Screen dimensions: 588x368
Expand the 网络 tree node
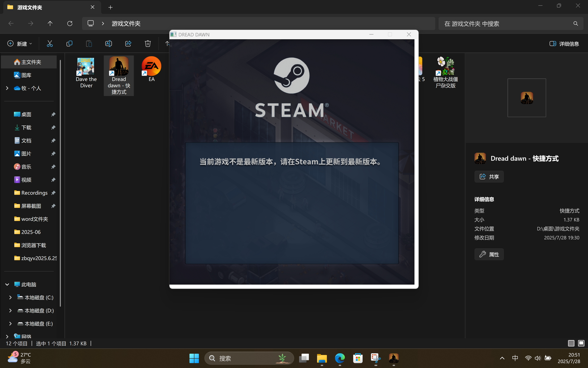coord(7,336)
